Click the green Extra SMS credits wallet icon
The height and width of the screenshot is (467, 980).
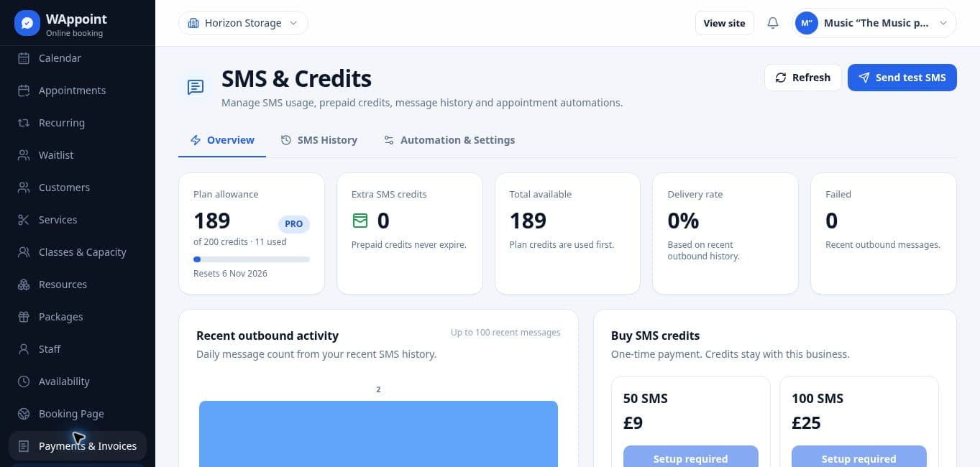click(360, 221)
